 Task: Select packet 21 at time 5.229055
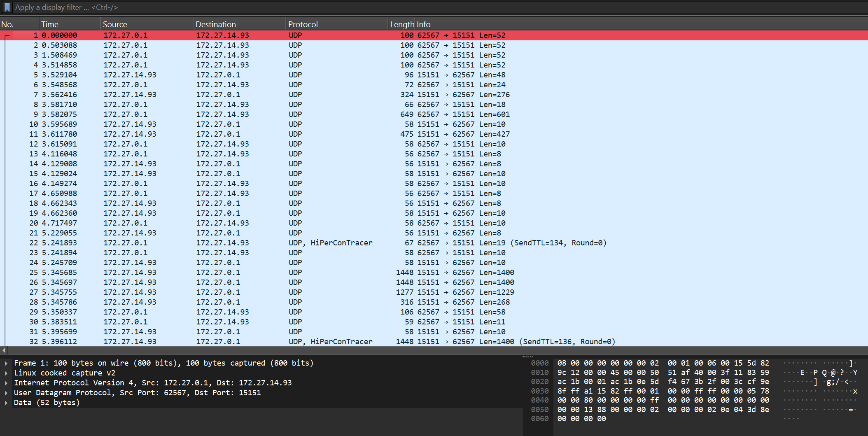click(434, 233)
